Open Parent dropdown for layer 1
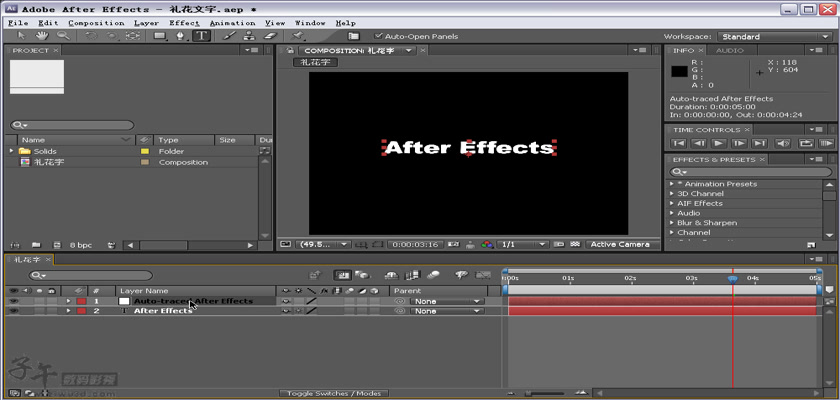 coord(447,301)
